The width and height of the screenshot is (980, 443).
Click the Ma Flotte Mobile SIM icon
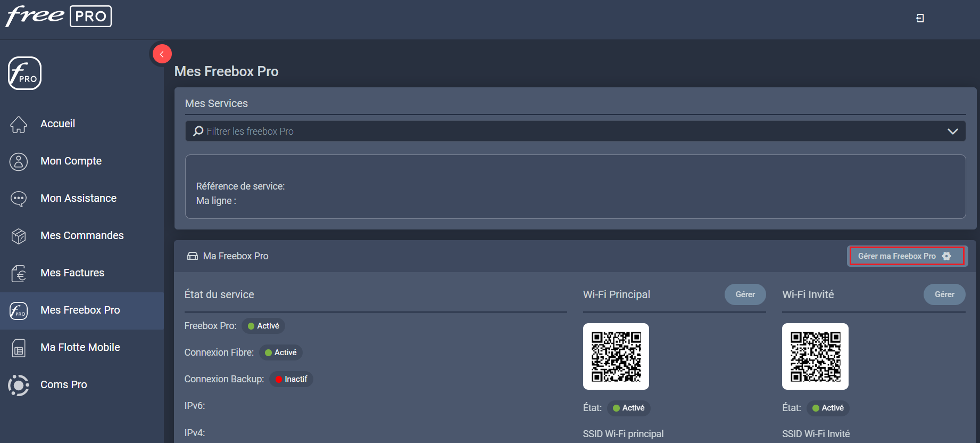click(19, 348)
